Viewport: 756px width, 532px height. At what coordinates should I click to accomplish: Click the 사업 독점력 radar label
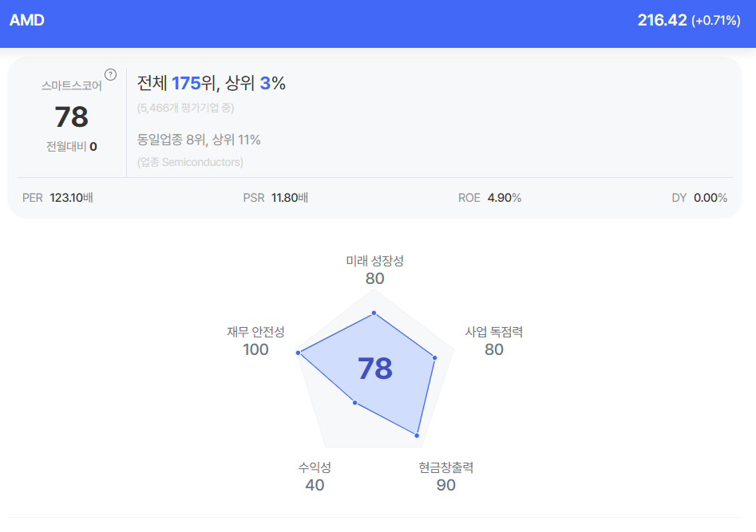tap(494, 332)
